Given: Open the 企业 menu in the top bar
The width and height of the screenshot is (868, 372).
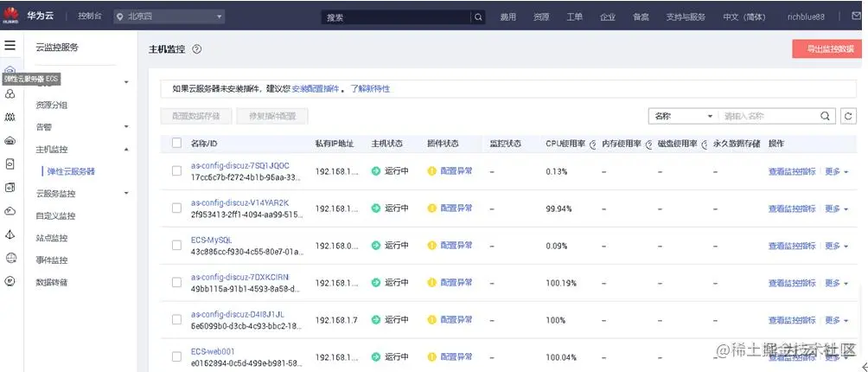Looking at the screenshot, I should [607, 17].
